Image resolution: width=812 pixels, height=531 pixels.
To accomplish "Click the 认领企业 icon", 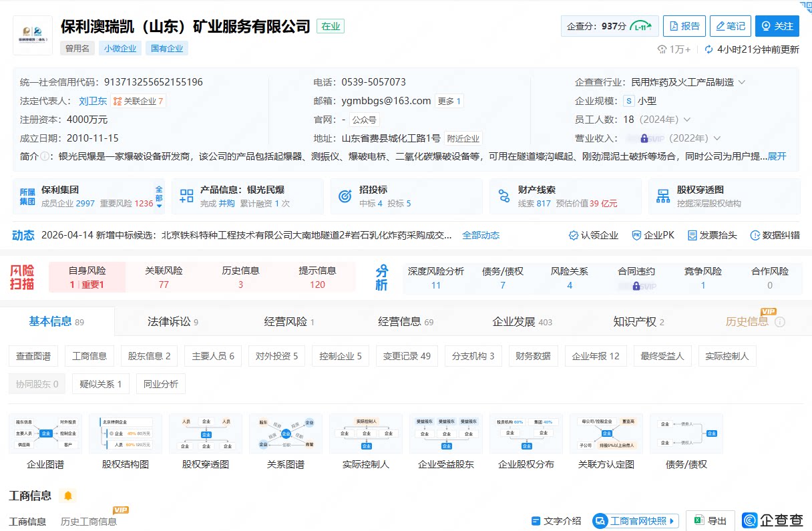I will click(573, 235).
